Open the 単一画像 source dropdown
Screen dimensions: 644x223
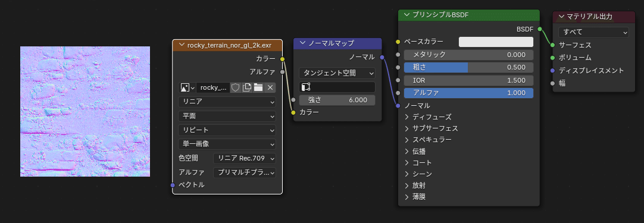coord(227,144)
